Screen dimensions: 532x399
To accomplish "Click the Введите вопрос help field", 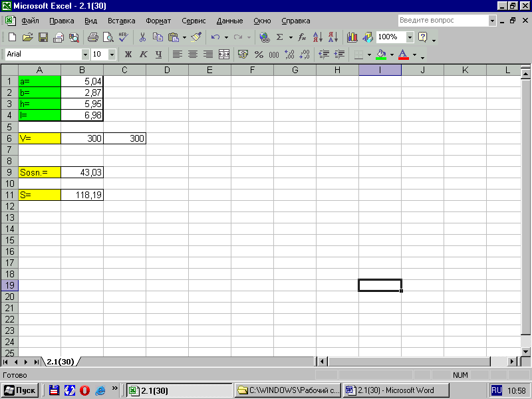I will point(443,21).
